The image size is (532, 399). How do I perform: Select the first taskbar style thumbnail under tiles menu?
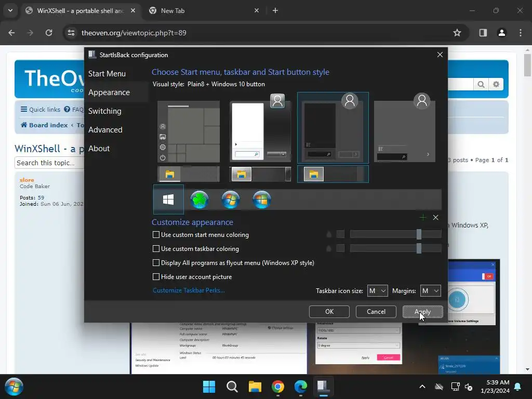(189, 174)
